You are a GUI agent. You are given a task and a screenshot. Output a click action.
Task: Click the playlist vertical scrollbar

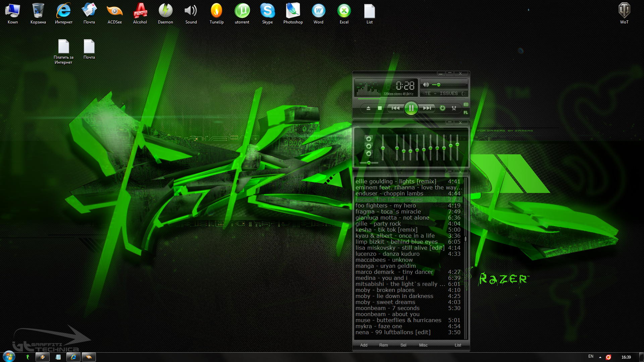pyautogui.click(x=466, y=258)
